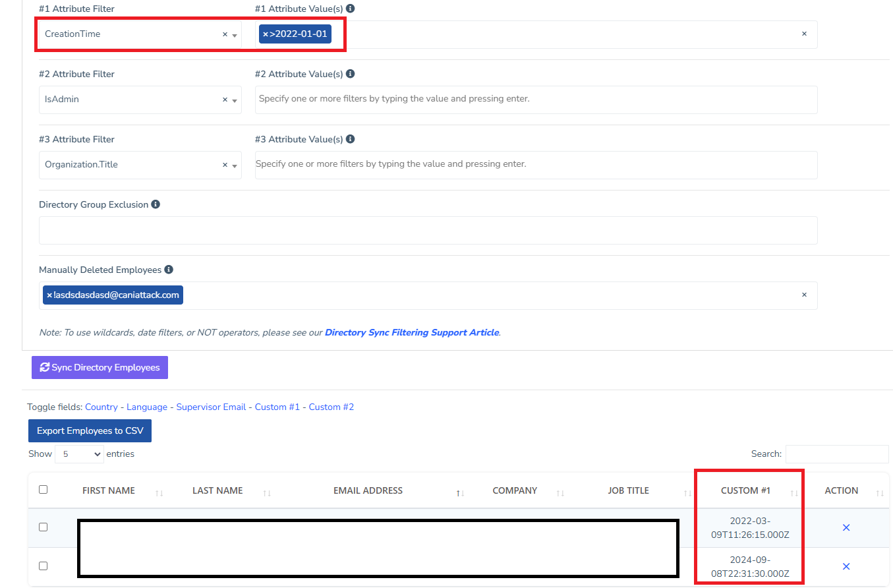This screenshot has width=893, height=588.
Task: Remove the lasdsdasdasd@caniattack.com tag
Action: 49,295
